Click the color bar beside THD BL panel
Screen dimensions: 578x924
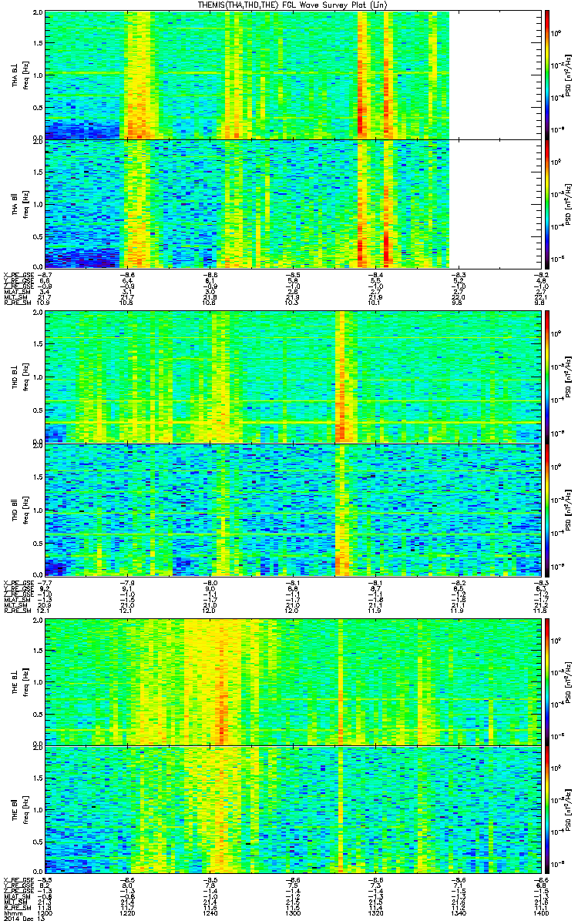(x=546, y=377)
